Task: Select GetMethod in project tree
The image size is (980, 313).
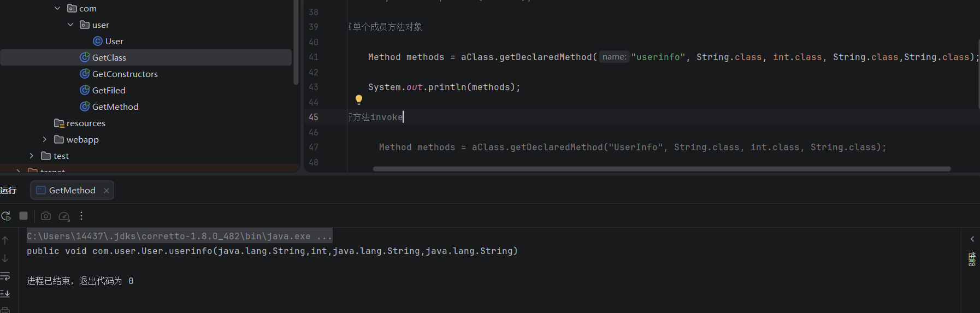Action: (146, 107)
